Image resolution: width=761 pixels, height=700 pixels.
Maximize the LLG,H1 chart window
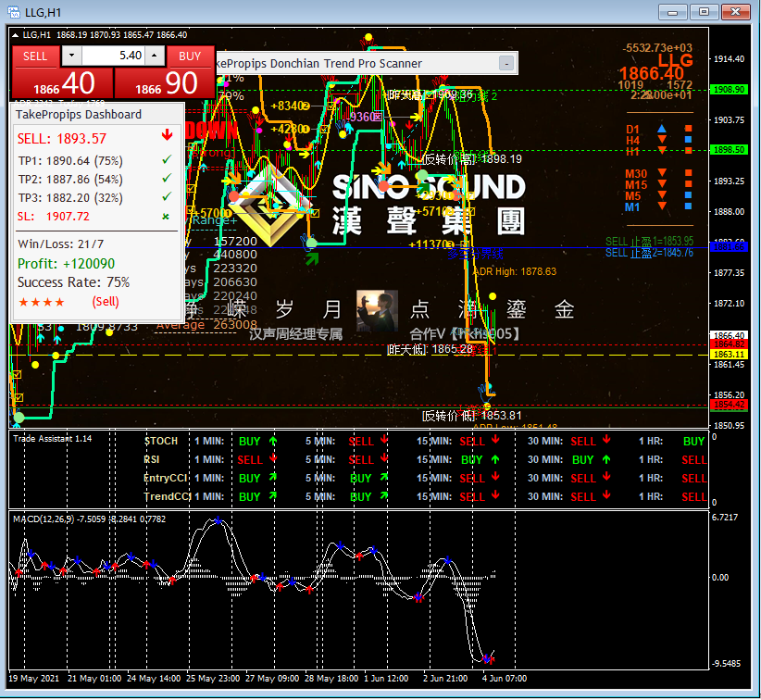point(704,12)
